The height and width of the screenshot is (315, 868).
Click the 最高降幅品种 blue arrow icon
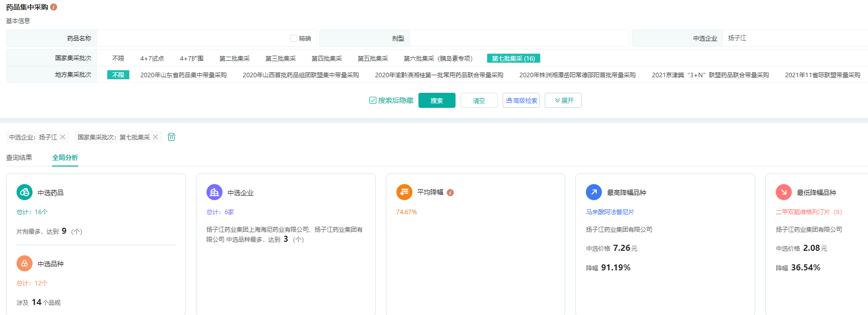594,192
